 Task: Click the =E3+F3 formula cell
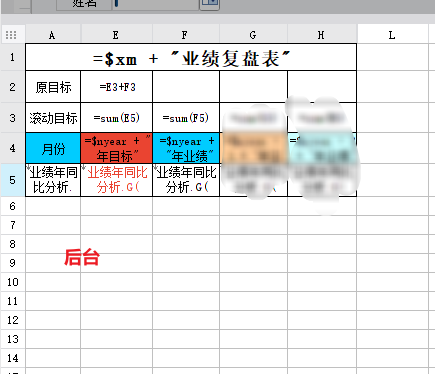pos(117,87)
